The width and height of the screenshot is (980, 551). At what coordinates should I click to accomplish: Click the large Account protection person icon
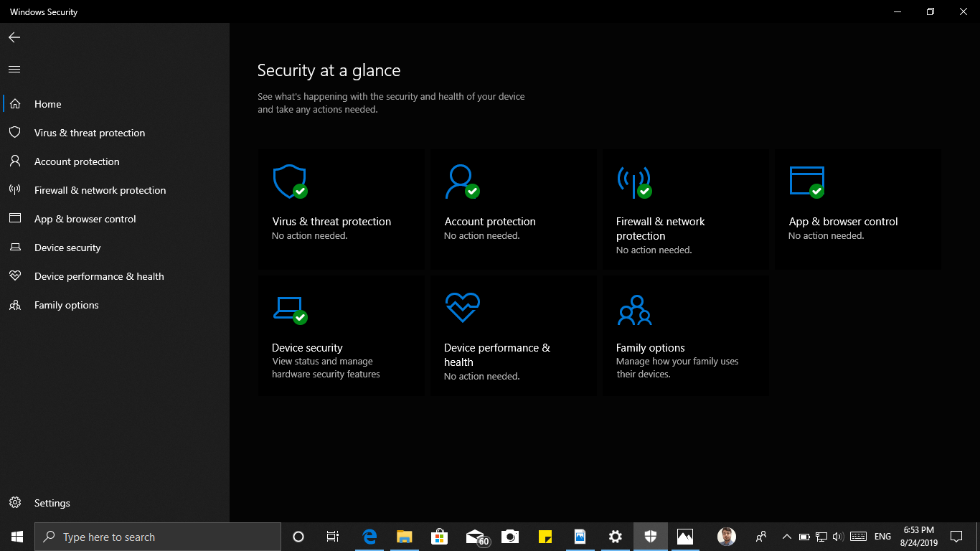pos(461,182)
